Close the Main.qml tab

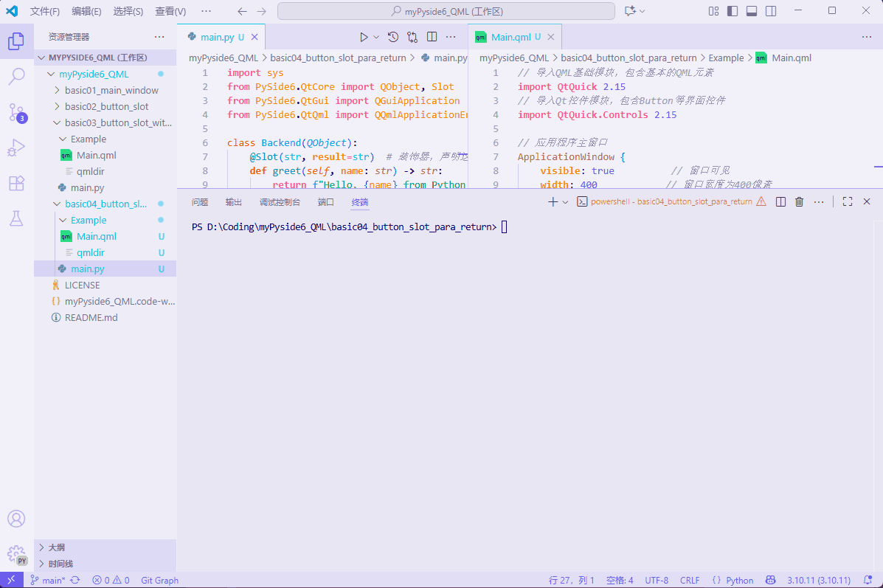(551, 37)
